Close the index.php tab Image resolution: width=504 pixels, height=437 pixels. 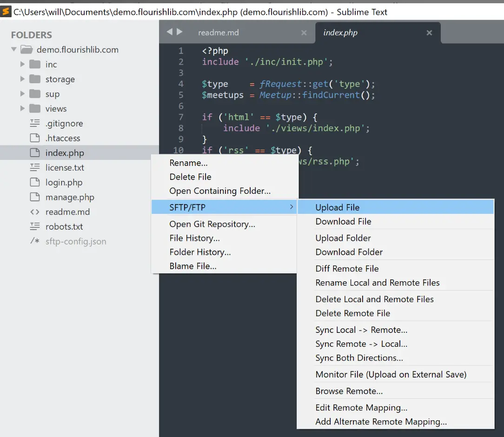tap(429, 33)
